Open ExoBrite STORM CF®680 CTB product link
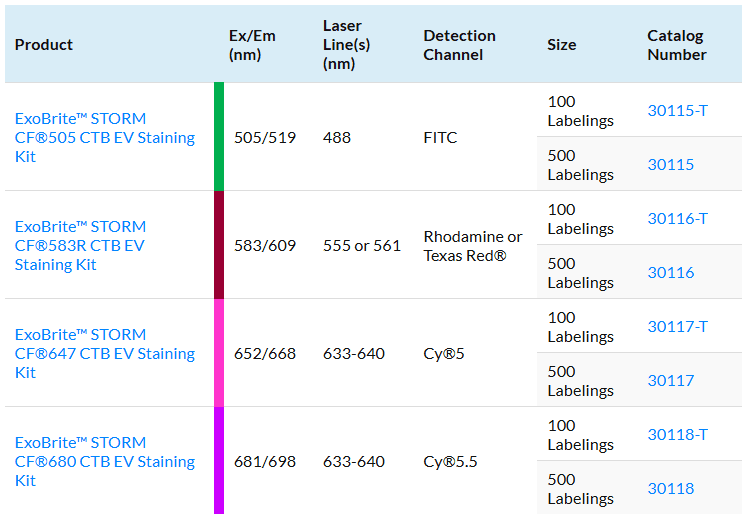This screenshot has width=750, height=521. 104,462
